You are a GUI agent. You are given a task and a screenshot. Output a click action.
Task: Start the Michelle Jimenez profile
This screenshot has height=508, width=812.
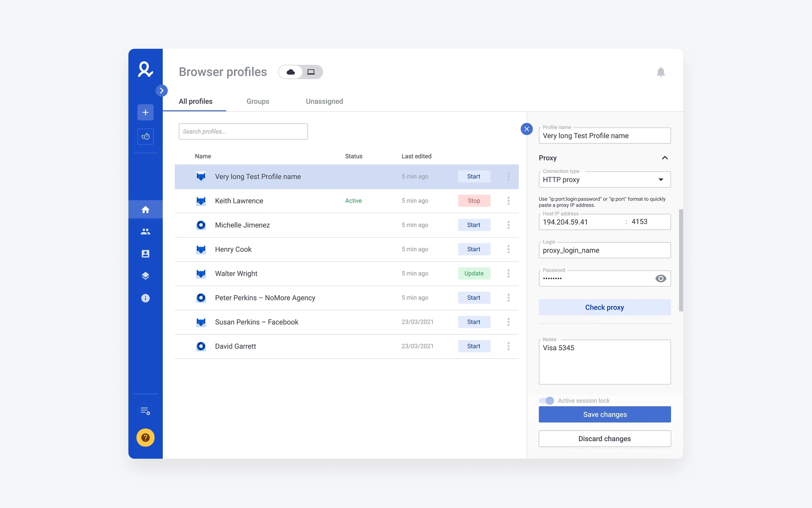pyautogui.click(x=474, y=225)
